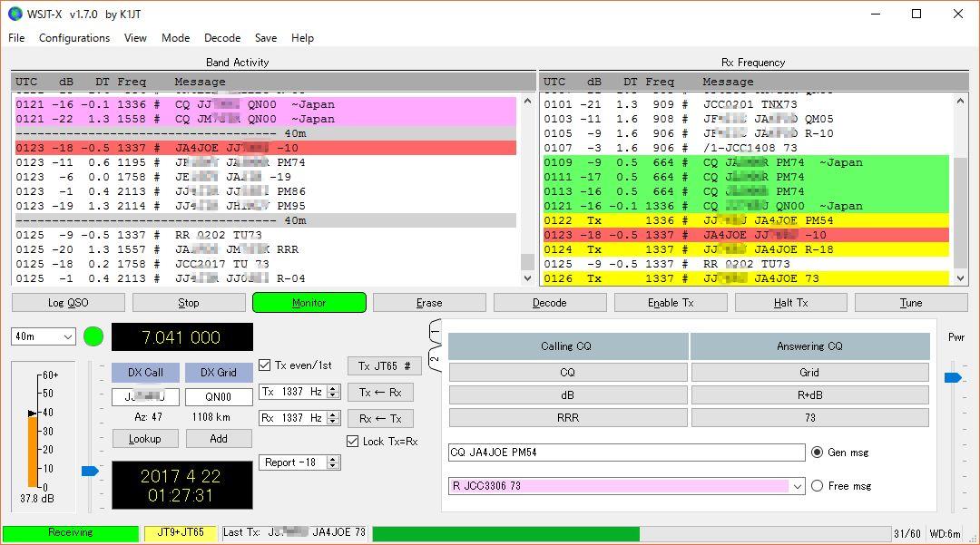
Task: Open the File menu
Action: pyautogui.click(x=16, y=38)
